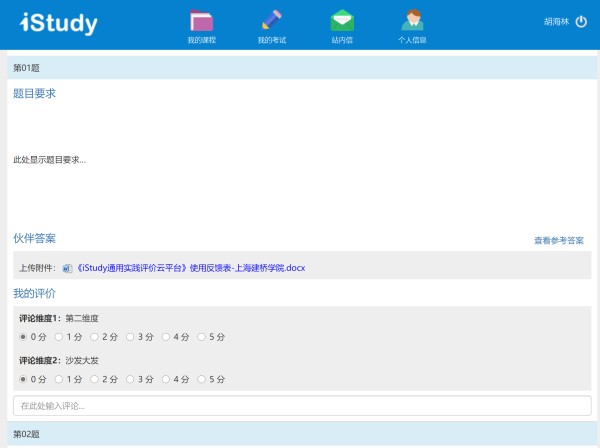Click the username 胡海林
This screenshot has height=448, width=600.
point(556,21)
